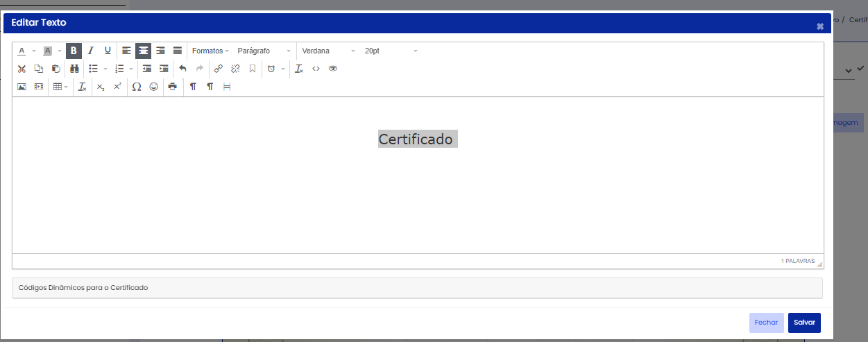
Task: Apply the text color button
Action: coord(22,51)
